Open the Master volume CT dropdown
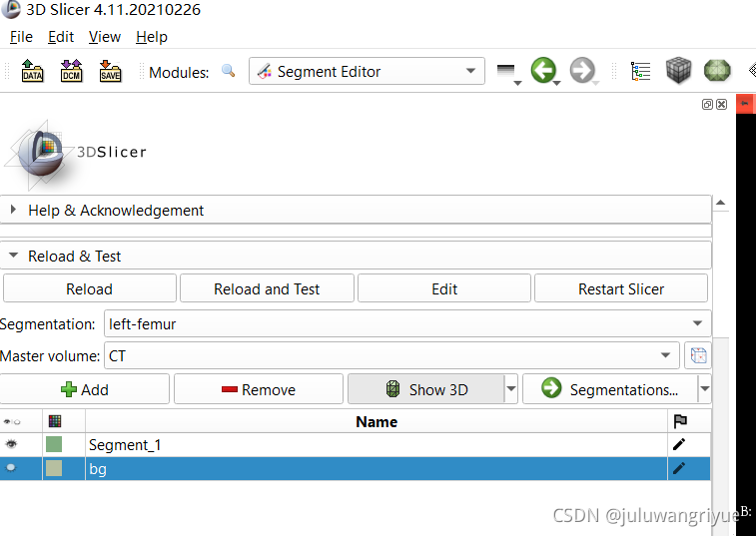This screenshot has height=536, width=756. pyautogui.click(x=391, y=355)
